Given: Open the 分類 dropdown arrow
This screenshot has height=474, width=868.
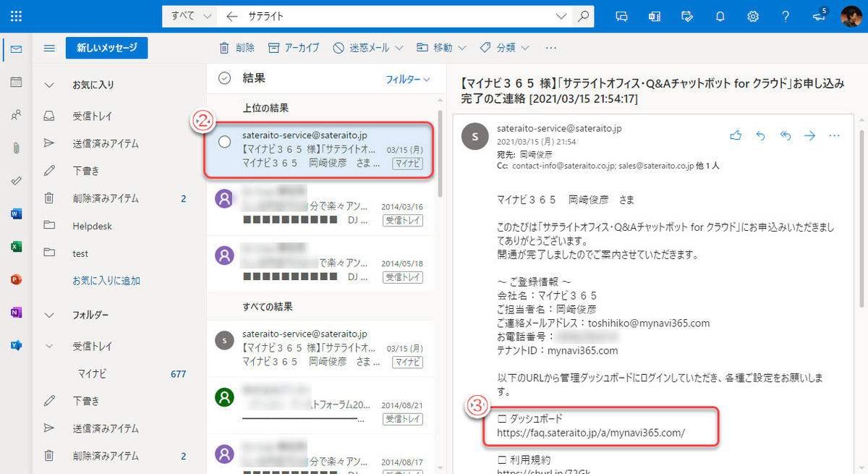Looking at the screenshot, I should coord(524,48).
